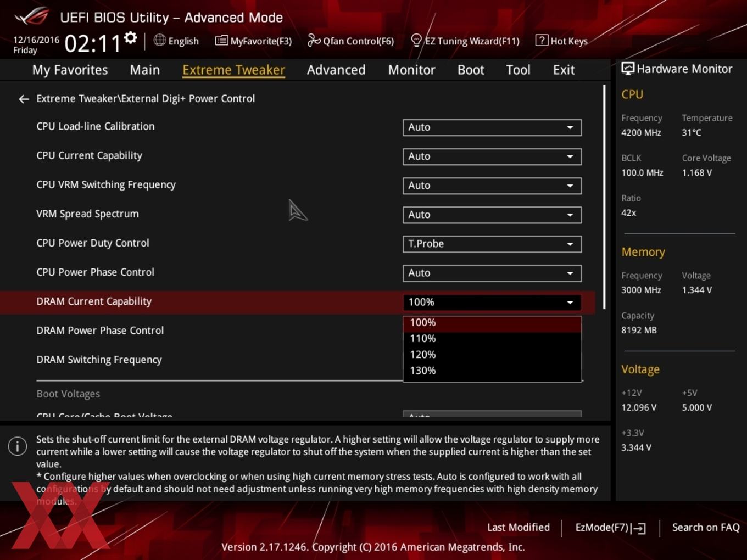The image size is (747, 560).
Task: Click the Boot Voltages section heading
Action: [x=68, y=394]
